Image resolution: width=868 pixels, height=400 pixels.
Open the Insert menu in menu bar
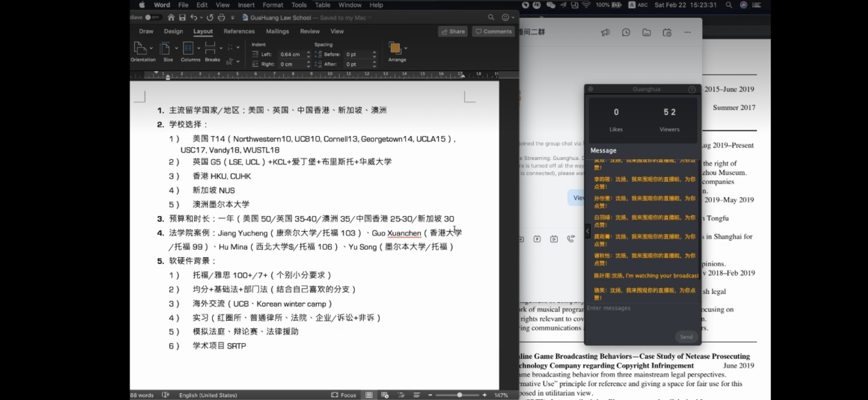point(246,5)
